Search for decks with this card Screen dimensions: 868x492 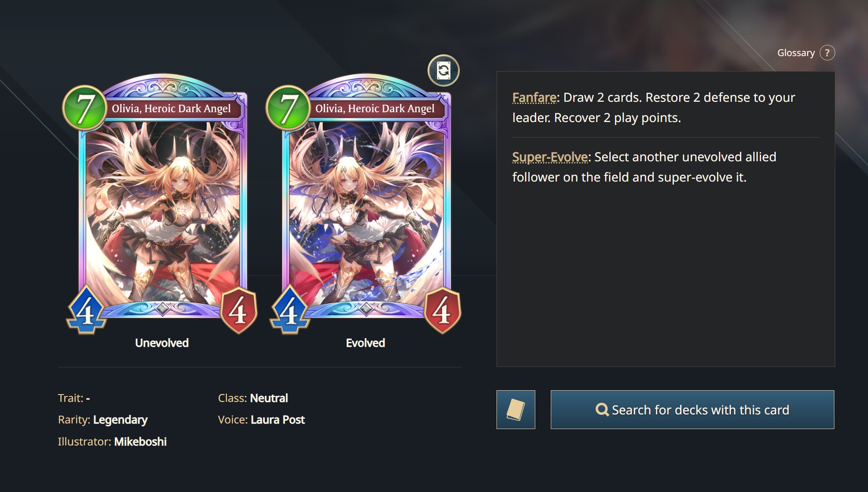coord(692,410)
